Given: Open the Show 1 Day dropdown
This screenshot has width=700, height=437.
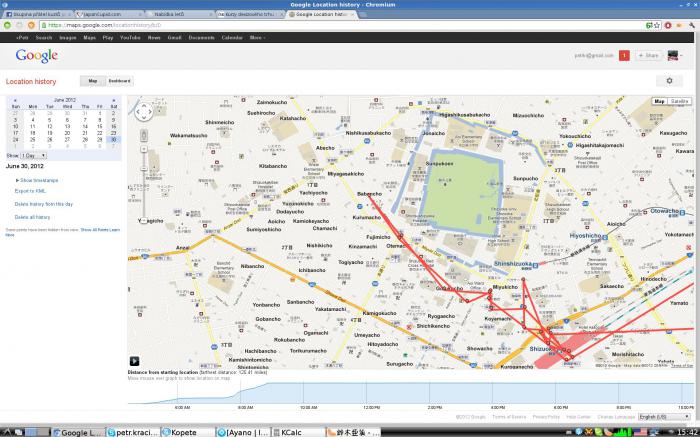Looking at the screenshot, I should (33, 155).
